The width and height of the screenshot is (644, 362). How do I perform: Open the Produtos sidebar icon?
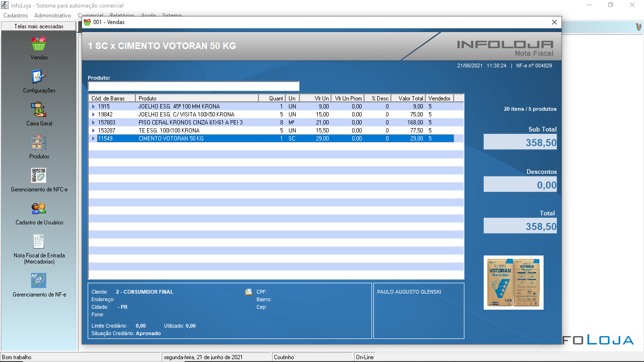(x=39, y=143)
